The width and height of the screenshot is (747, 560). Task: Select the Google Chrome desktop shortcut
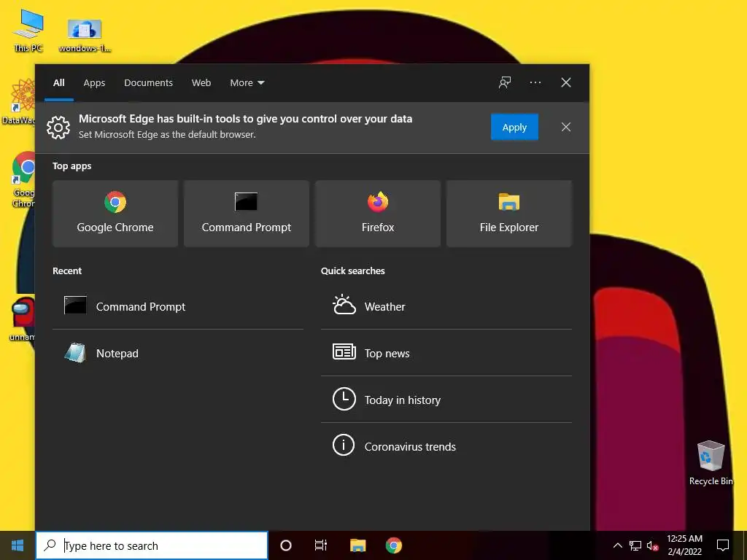point(23,179)
